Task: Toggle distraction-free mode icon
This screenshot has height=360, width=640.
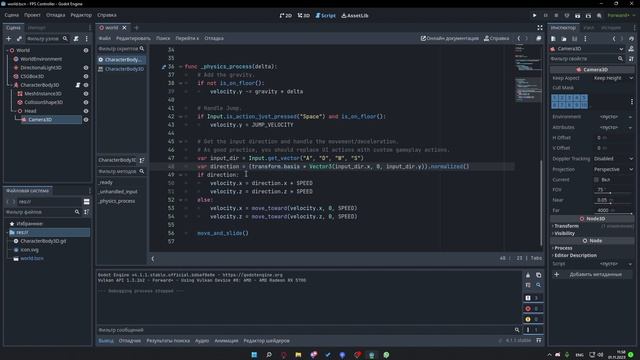Action: click(540, 28)
